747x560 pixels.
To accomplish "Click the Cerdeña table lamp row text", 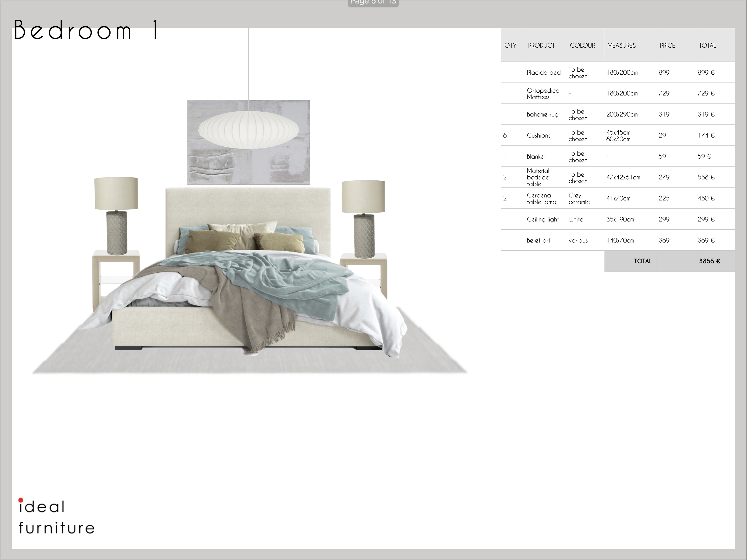I will point(541,199).
